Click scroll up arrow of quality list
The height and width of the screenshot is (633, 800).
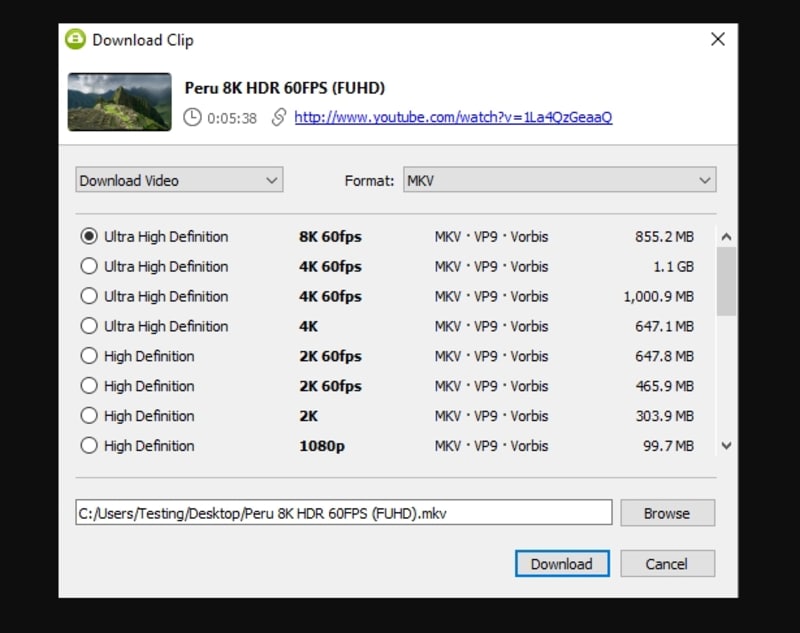coord(727,237)
